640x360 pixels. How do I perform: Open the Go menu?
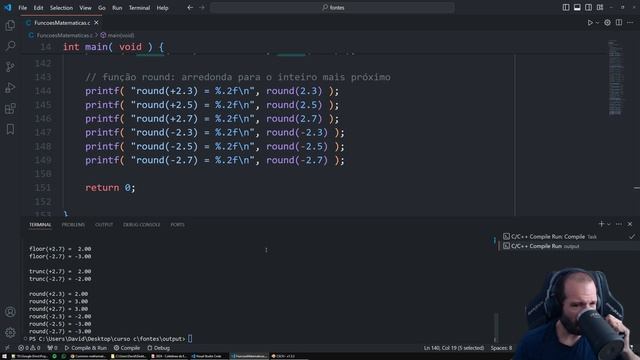(x=102, y=8)
